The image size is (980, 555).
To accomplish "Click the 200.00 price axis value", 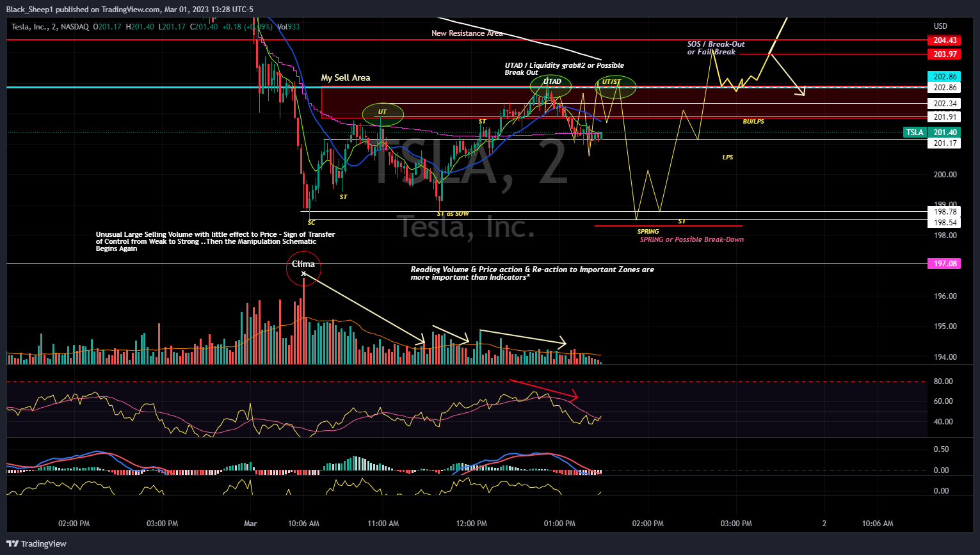I will pyautogui.click(x=945, y=175).
